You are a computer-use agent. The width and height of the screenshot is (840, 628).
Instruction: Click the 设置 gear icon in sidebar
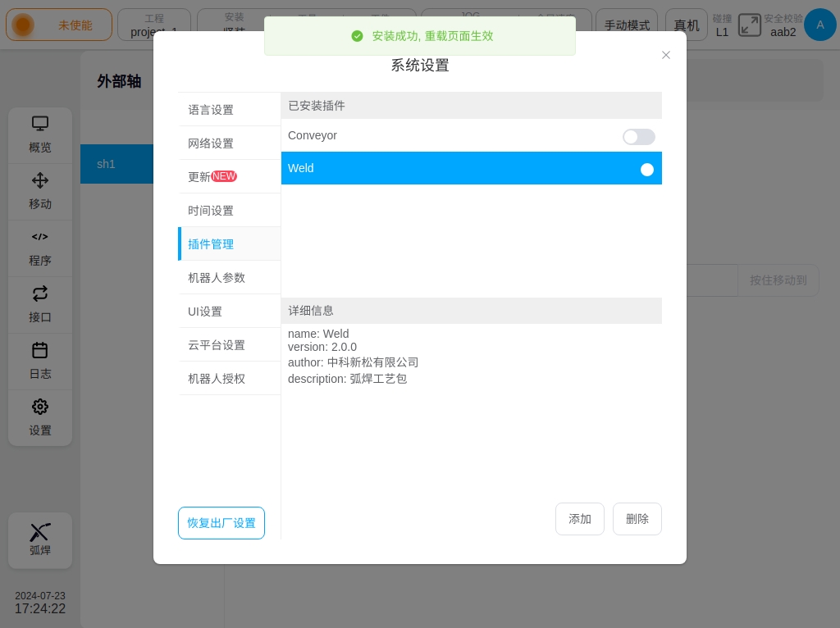(40, 407)
